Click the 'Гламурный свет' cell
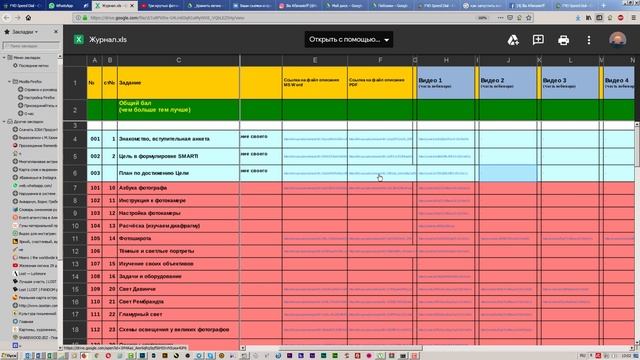The image size is (640, 360). point(178,314)
